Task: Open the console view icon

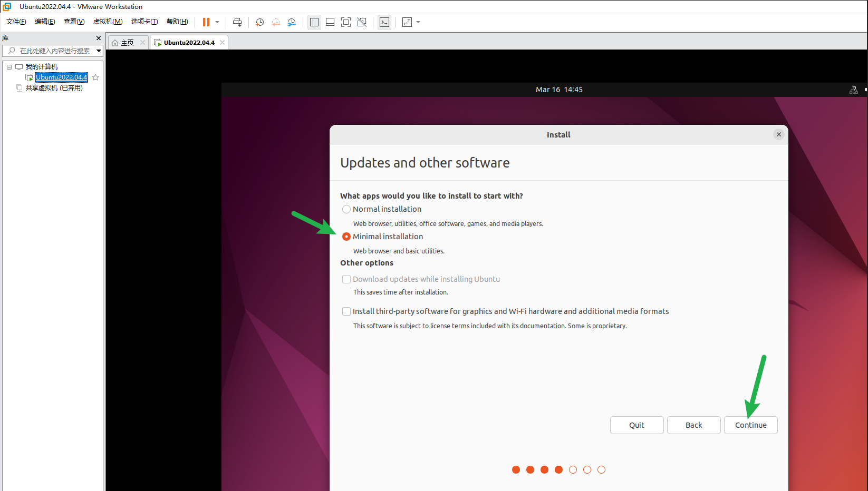Action: point(384,22)
